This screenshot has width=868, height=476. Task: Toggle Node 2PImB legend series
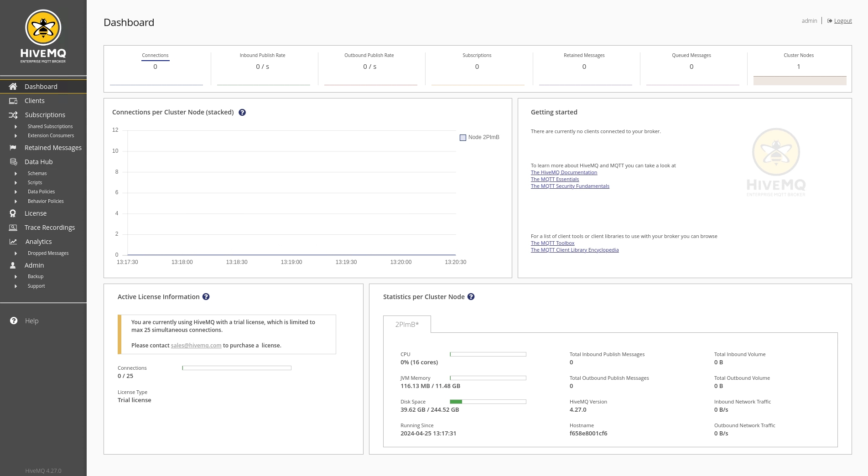(463, 138)
